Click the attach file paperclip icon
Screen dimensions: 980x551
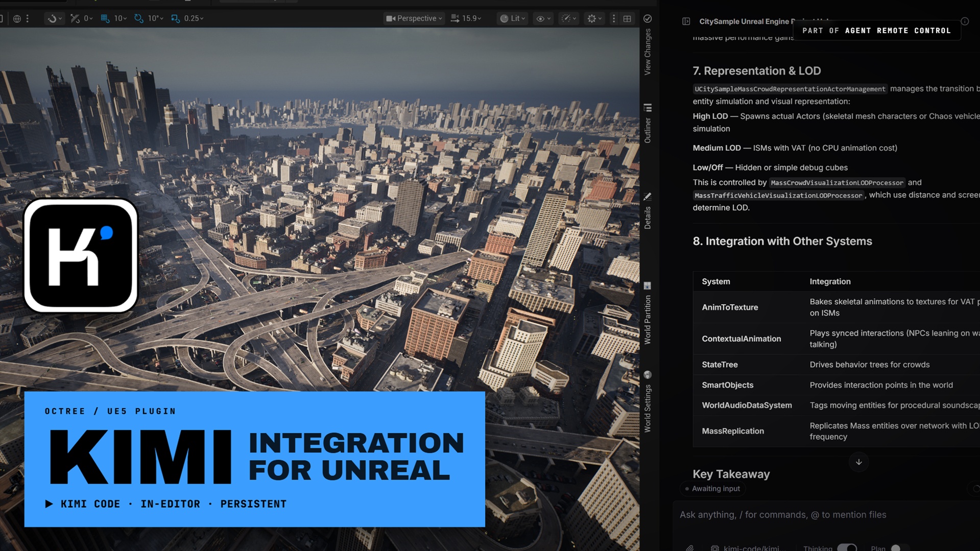click(689, 548)
